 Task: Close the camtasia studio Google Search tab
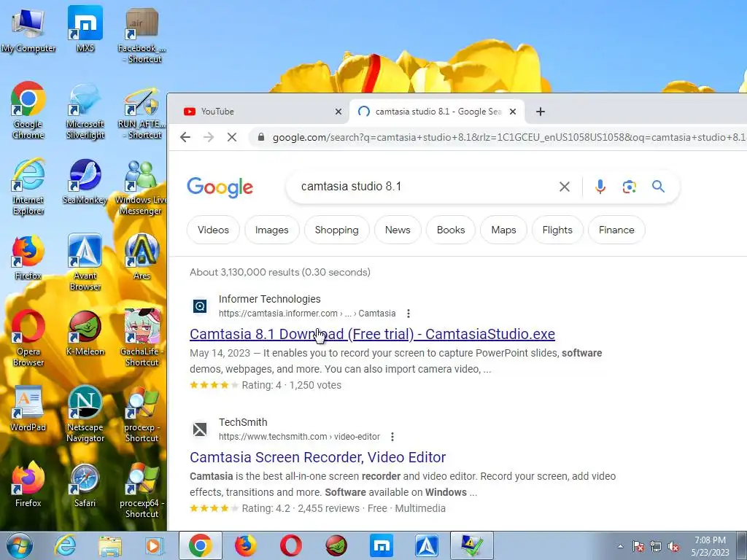point(513,112)
